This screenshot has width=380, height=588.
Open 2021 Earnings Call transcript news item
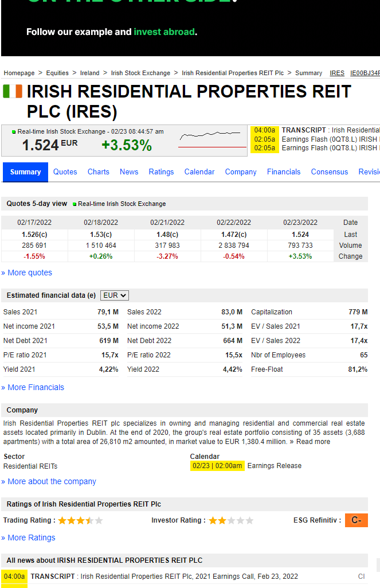[x=164, y=577]
